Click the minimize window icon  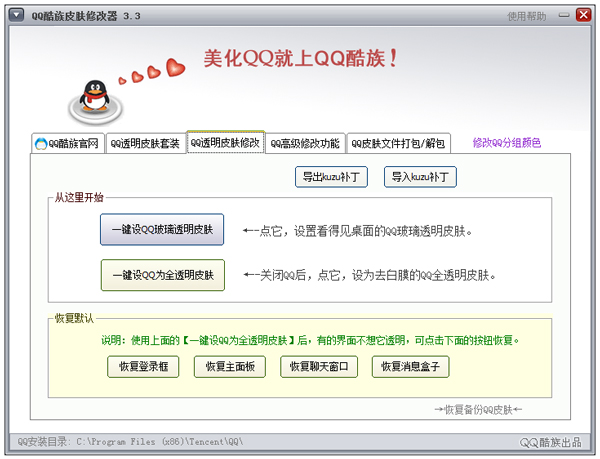561,15
